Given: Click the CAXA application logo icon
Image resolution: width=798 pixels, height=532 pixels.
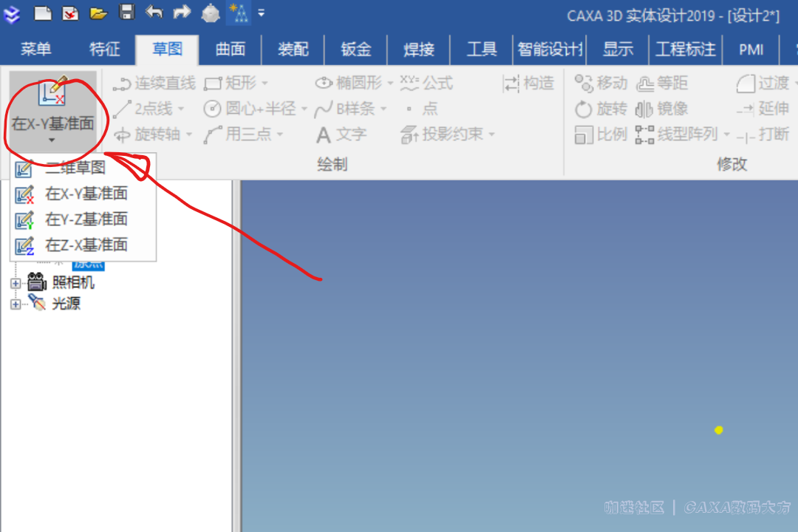Looking at the screenshot, I should [12, 14].
